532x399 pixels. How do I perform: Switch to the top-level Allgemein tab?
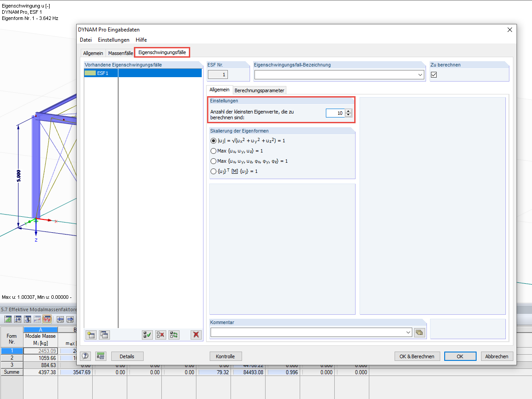pyautogui.click(x=93, y=53)
